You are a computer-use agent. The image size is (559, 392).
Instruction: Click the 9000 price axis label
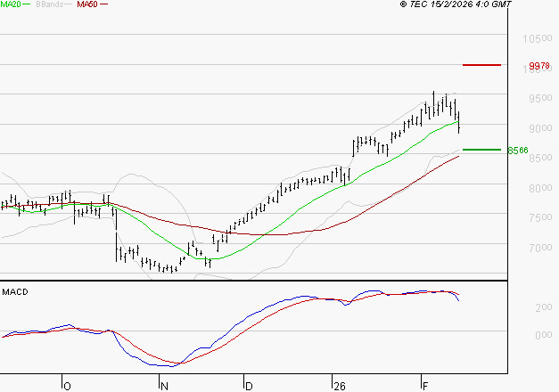(540, 128)
